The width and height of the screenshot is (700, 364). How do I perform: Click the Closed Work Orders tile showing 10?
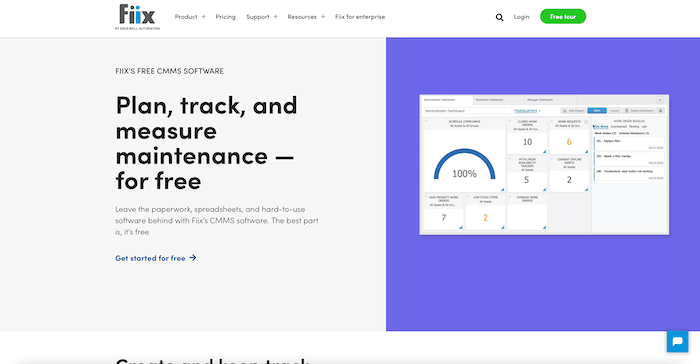(527, 136)
